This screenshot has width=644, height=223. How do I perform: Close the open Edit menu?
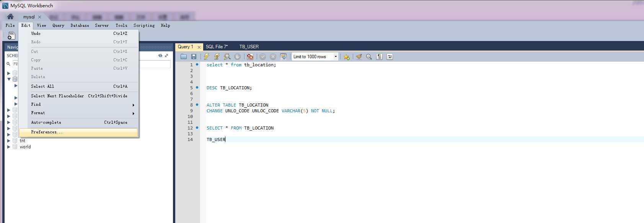[x=26, y=25]
